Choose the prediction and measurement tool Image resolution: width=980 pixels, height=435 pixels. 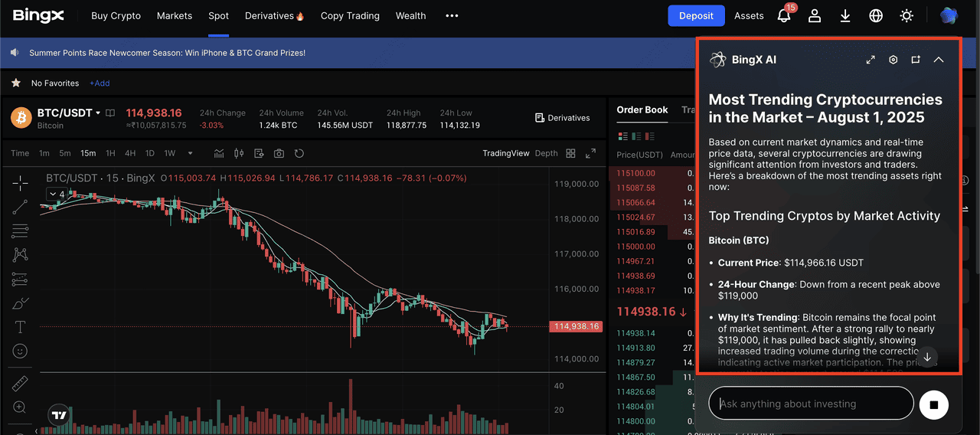20,279
